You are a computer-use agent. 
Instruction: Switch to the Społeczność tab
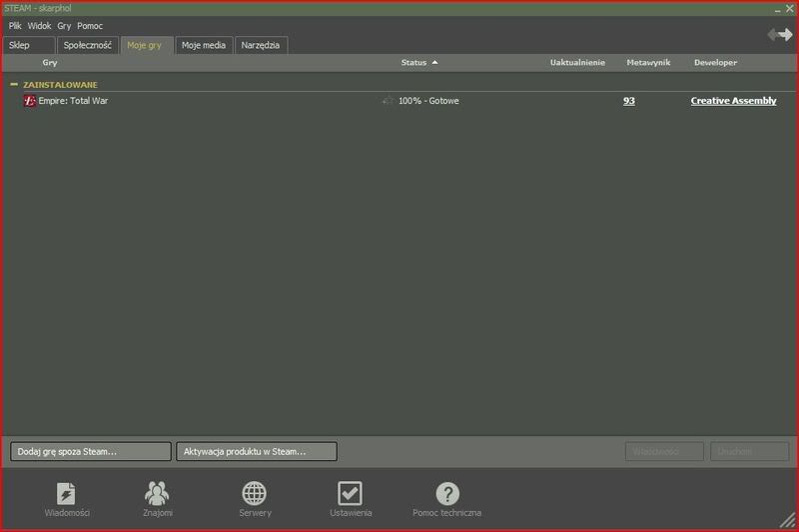88,45
